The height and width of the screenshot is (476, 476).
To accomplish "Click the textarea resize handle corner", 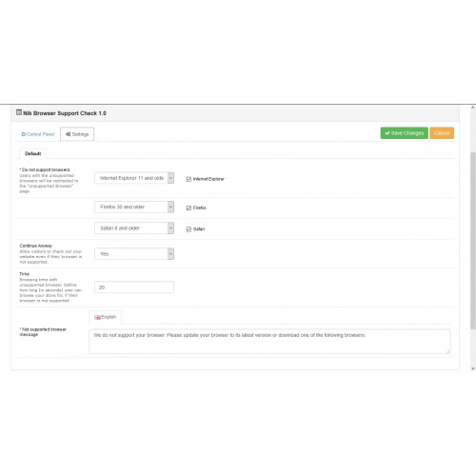I will click(x=448, y=351).
